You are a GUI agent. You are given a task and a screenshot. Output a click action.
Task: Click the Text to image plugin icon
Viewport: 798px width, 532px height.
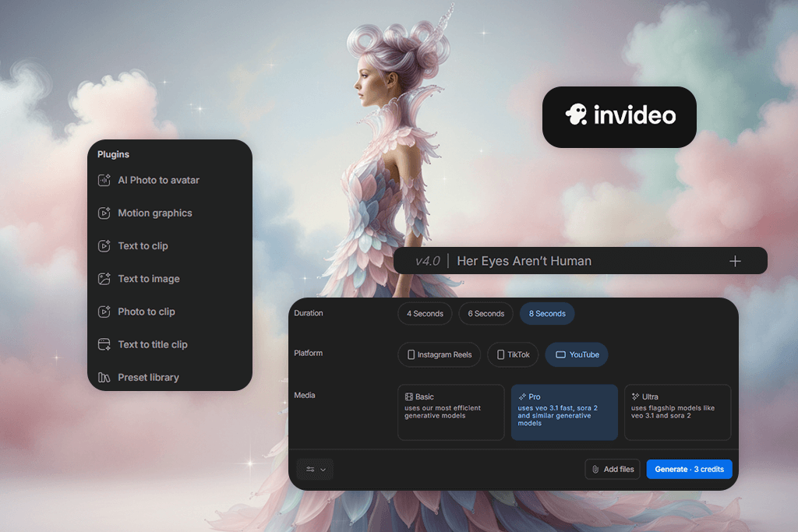click(104, 279)
